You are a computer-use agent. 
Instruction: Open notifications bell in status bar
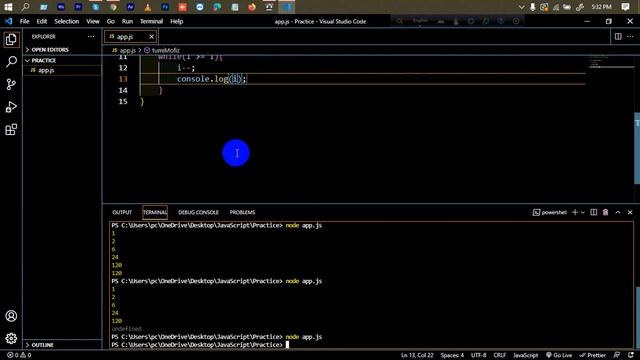click(631, 355)
